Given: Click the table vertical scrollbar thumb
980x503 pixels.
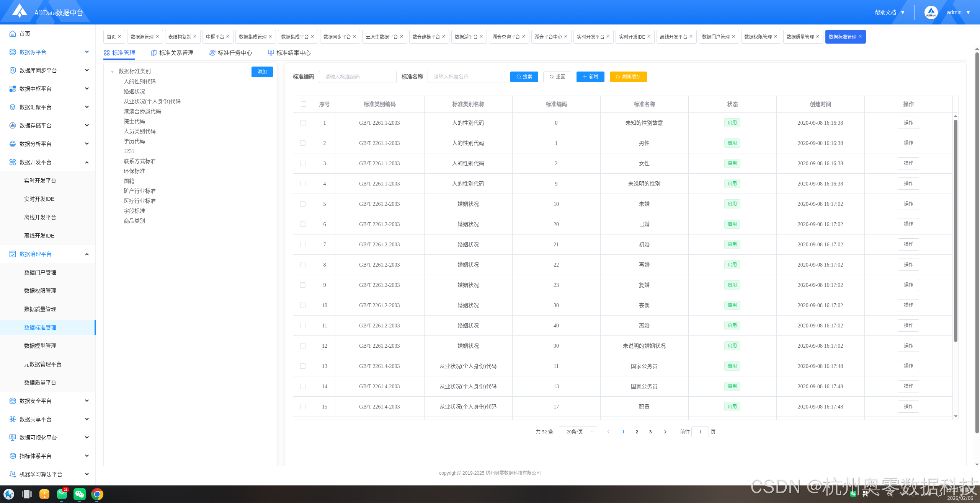Looking at the screenshot, I should [x=955, y=230].
